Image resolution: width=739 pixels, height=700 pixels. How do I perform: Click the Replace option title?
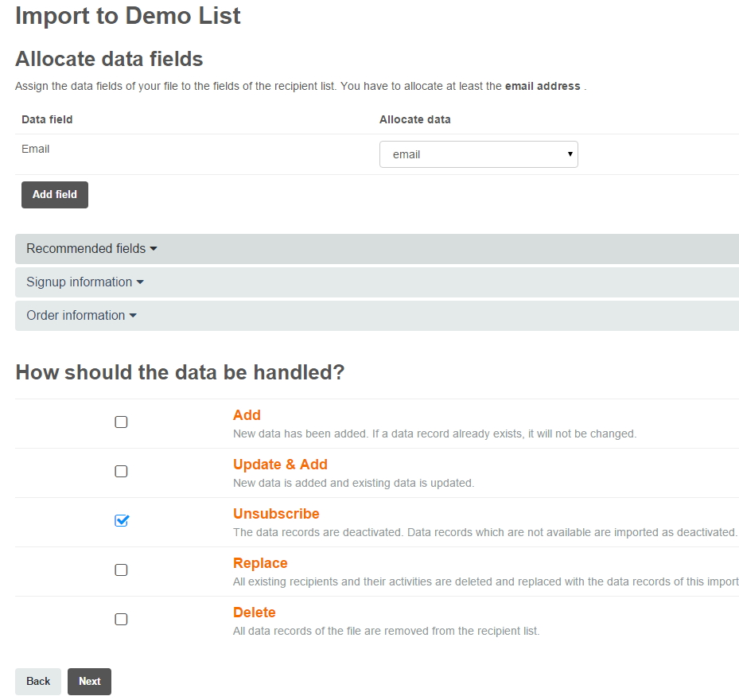[260, 563]
